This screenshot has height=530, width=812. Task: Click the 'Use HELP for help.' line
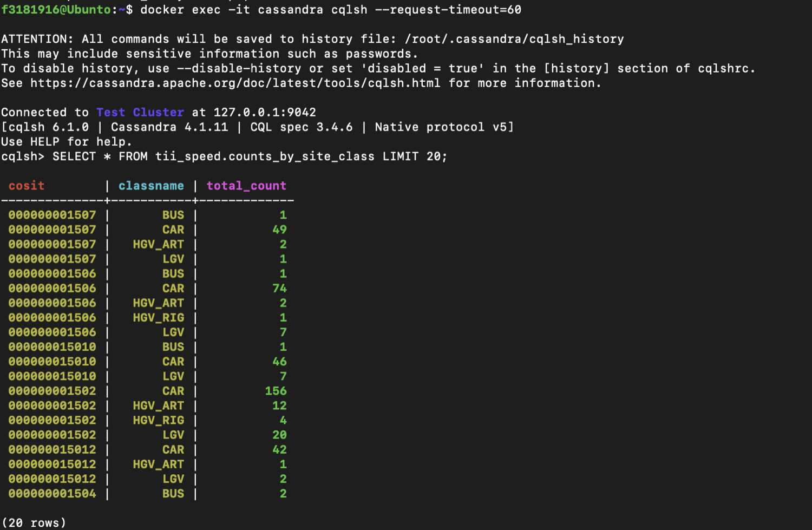tap(67, 141)
